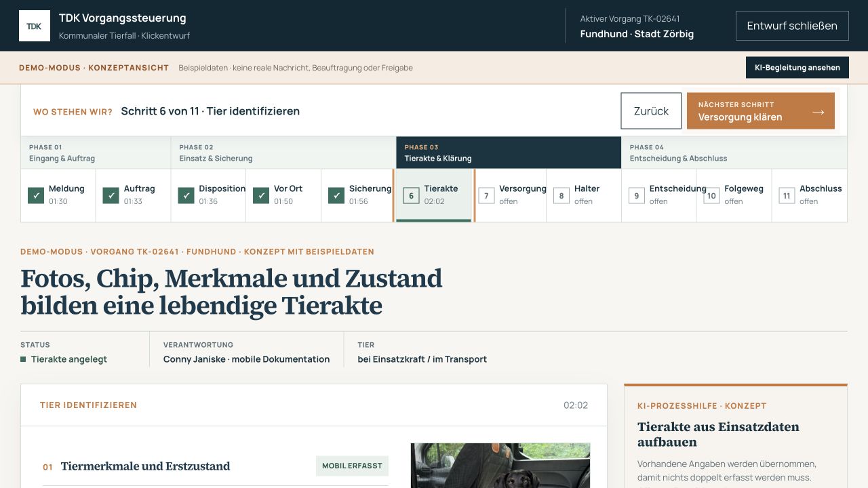Open the dog photo thumbnail
Screen dimensions: 868x488
500,466
